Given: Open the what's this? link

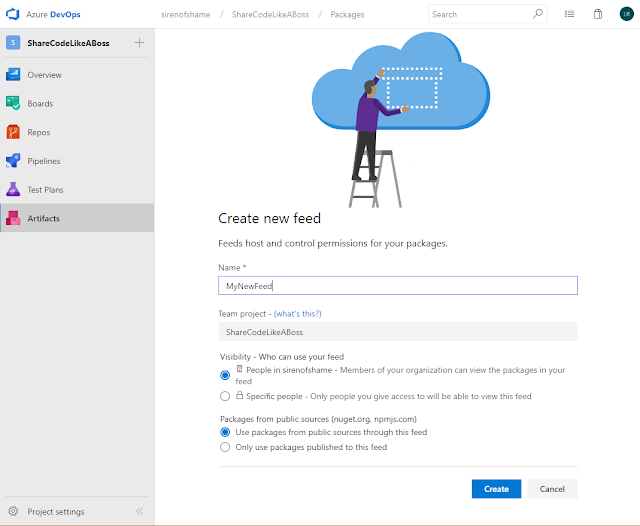Looking at the screenshot, I should (298, 314).
